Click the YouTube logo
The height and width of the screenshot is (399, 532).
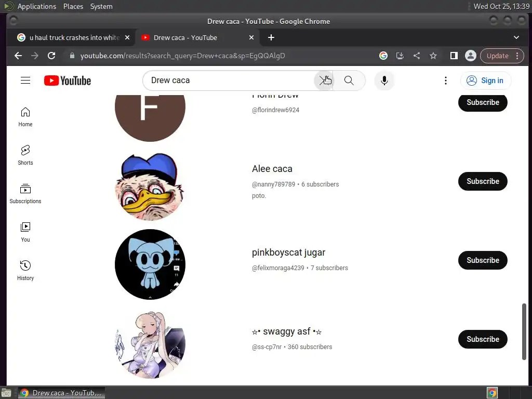(x=68, y=81)
